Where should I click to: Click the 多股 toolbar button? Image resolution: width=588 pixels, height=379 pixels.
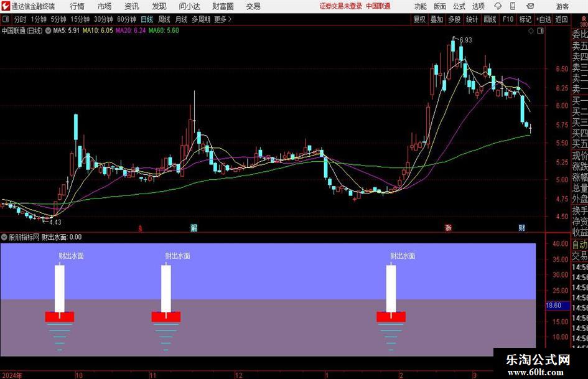pyautogui.click(x=454, y=19)
